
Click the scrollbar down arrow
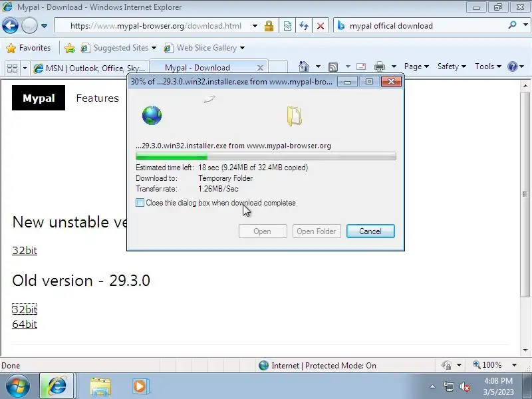[525, 350]
